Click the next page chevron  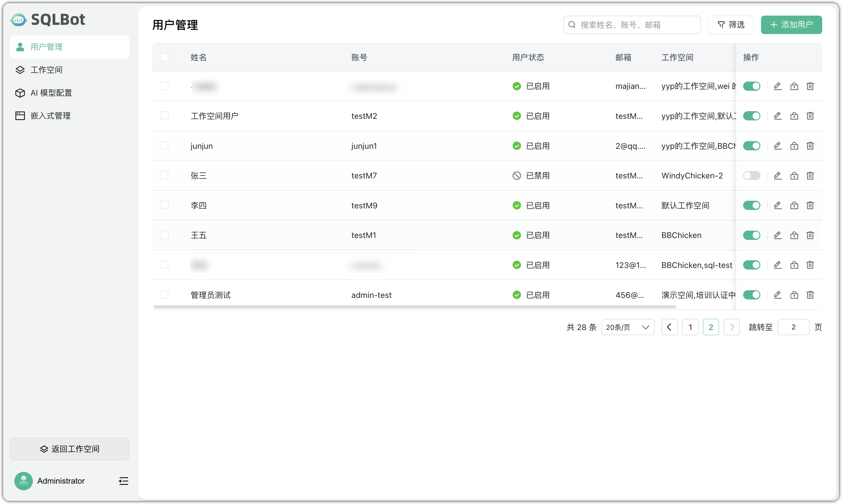[x=732, y=327]
